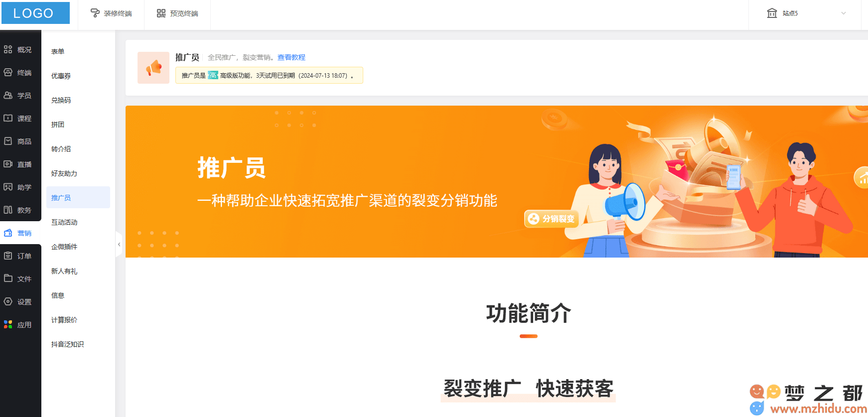The image size is (868, 417).
Task: Click the 推广员 orange banner image
Action: [x=496, y=181]
